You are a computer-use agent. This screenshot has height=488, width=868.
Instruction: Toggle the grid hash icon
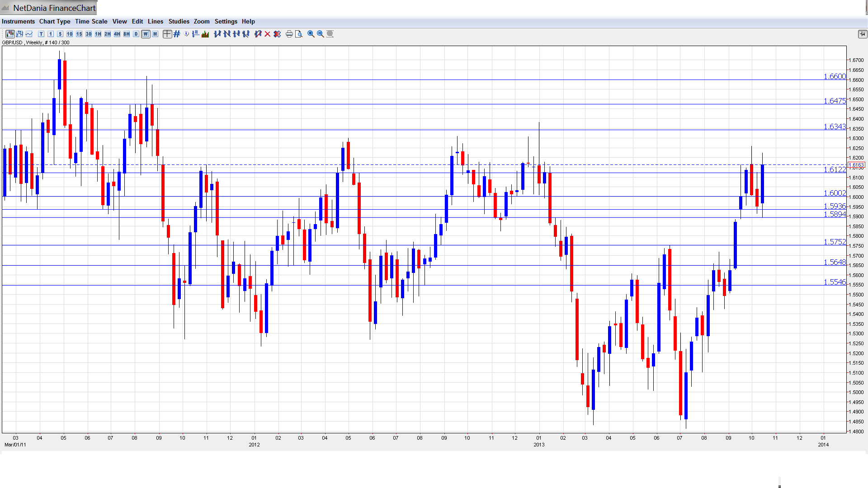point(177,34)
